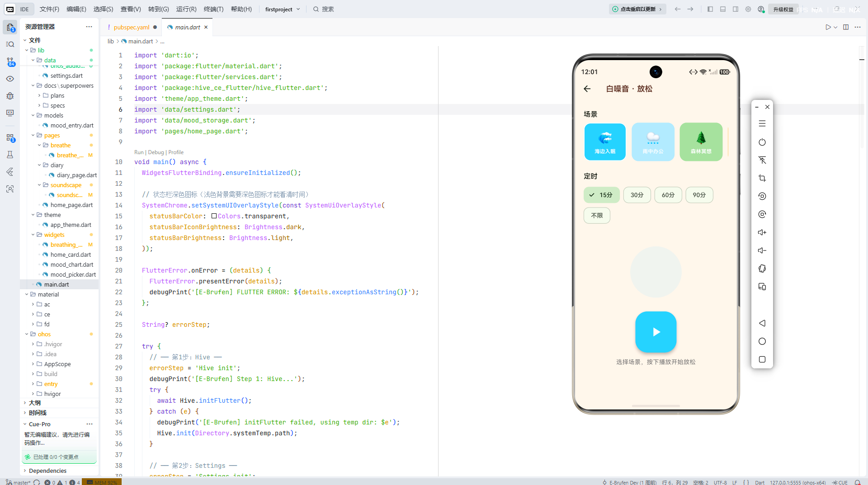The image size is (868, 485).
Task: Toggle the bottom panel layout icon
Action: 723,9
